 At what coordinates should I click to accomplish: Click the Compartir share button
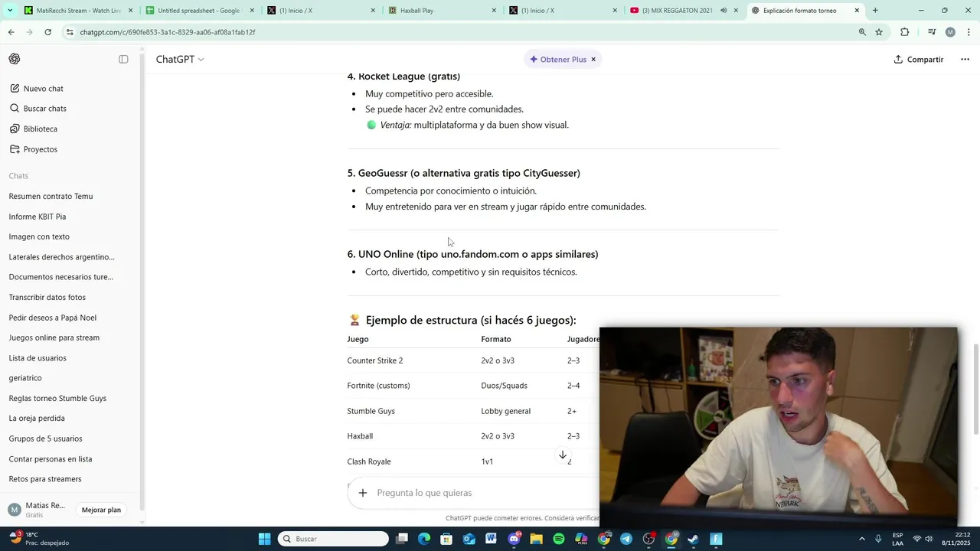coord(919,59)
